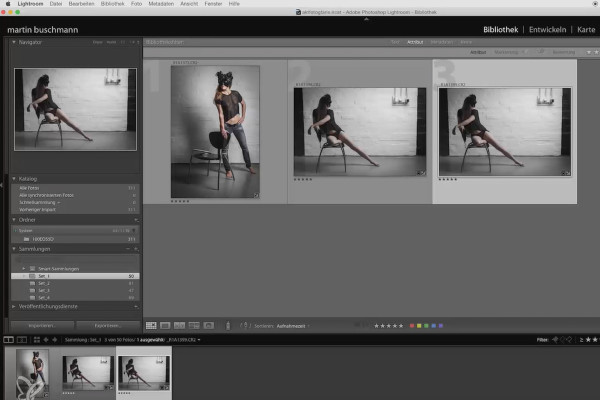Screen dimensions: 600x400
Task: Open the Foto menu
Action: point(136,4)
